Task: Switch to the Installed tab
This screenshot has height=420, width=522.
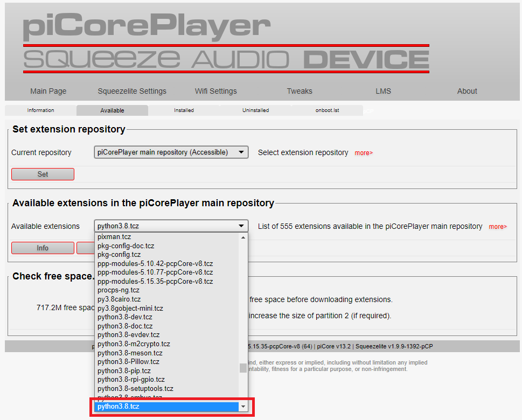Action: coord(184,110)
